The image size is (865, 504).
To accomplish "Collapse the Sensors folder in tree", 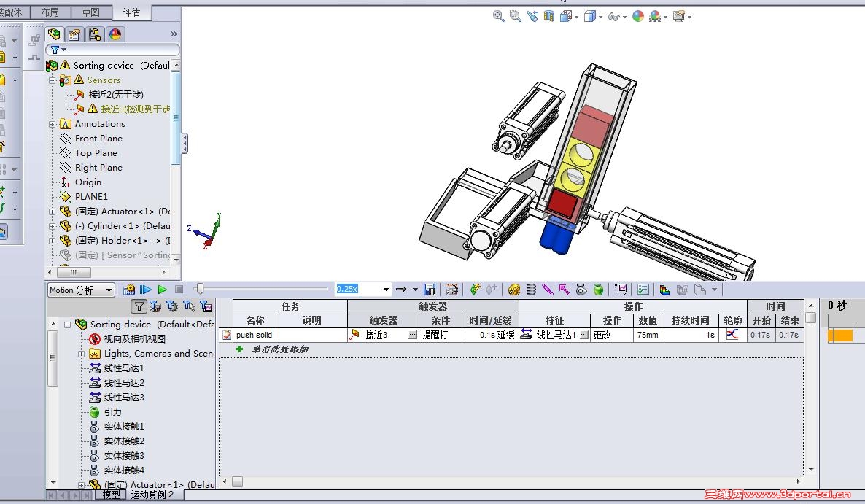I will pos(53,80).
